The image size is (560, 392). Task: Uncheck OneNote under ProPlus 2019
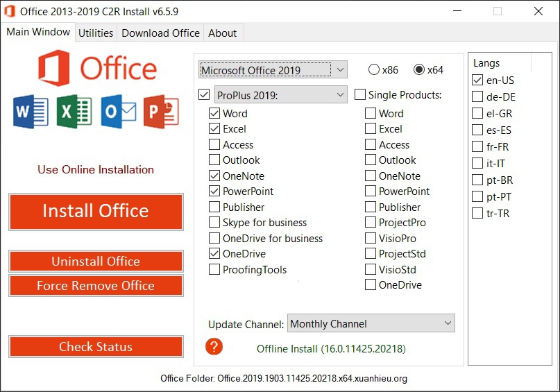[x=214, y=176]
